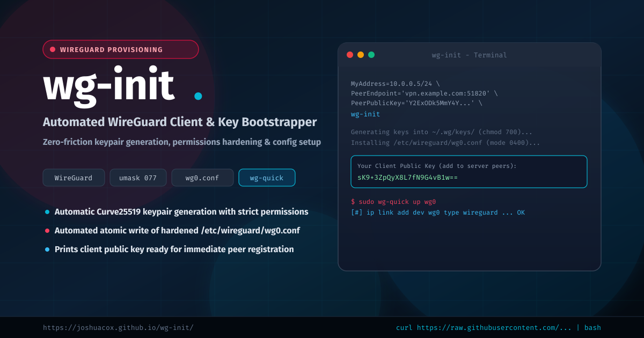The image size is (644, 338).
Task: Click the green maximize dot in terminal
Action: [x=371, y=55]
